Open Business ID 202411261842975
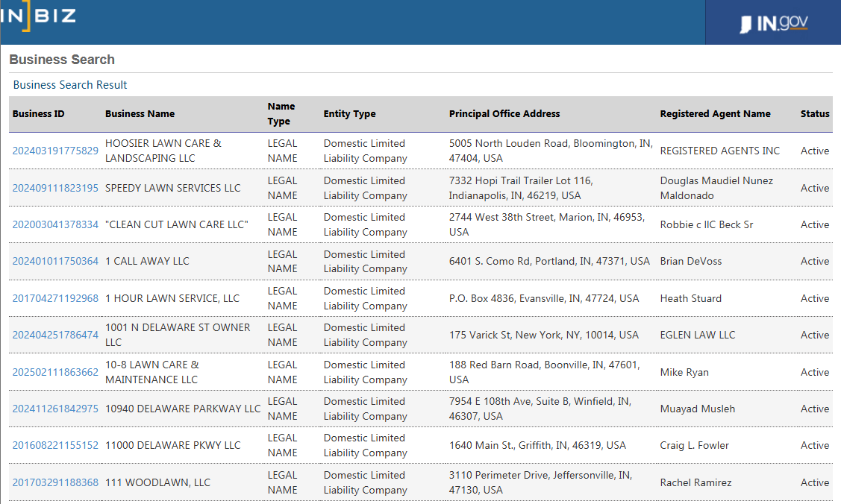 [x=55, y=409]
